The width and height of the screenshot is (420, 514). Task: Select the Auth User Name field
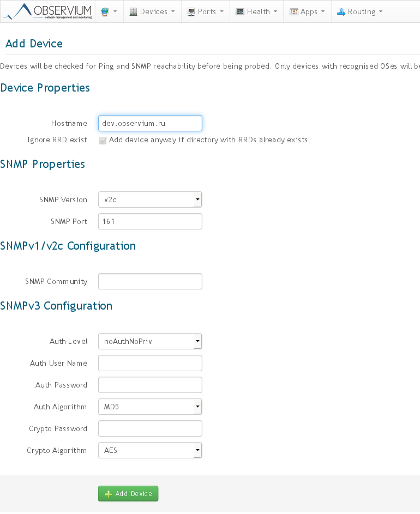click(150, 363)
